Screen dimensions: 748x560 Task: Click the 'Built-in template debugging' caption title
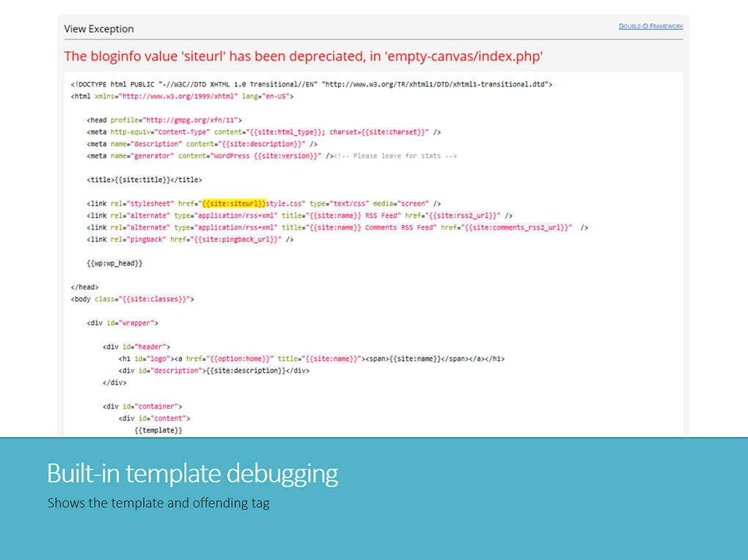tap(192, 474)
